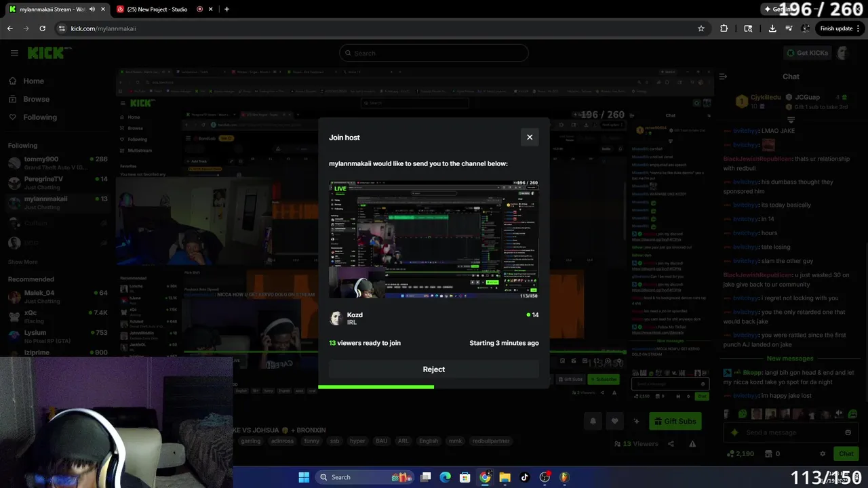Click the host countdown progress bar
Viewport: 868px width, 488px height.
[434, 387]
